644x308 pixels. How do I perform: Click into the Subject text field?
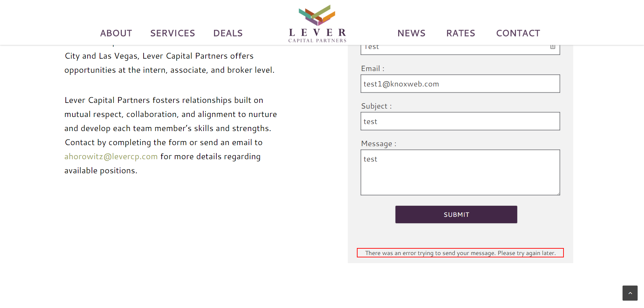click(x=460, y=121)
